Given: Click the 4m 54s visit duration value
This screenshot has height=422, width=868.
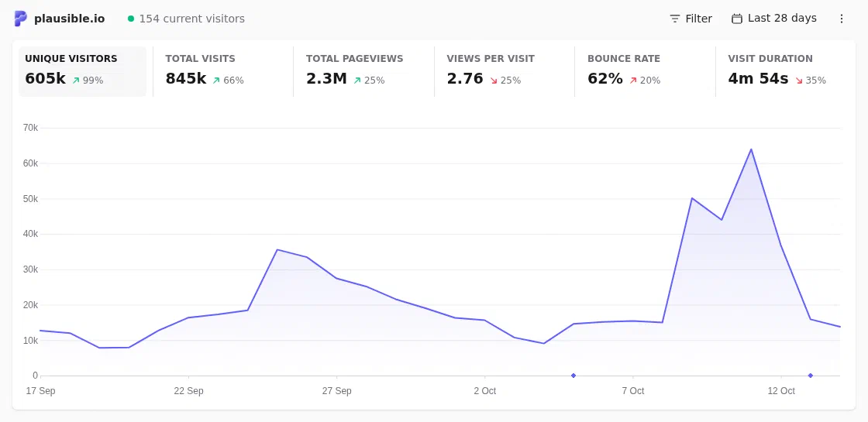Looking at the screenshot, I should click(x=758, y=79).
